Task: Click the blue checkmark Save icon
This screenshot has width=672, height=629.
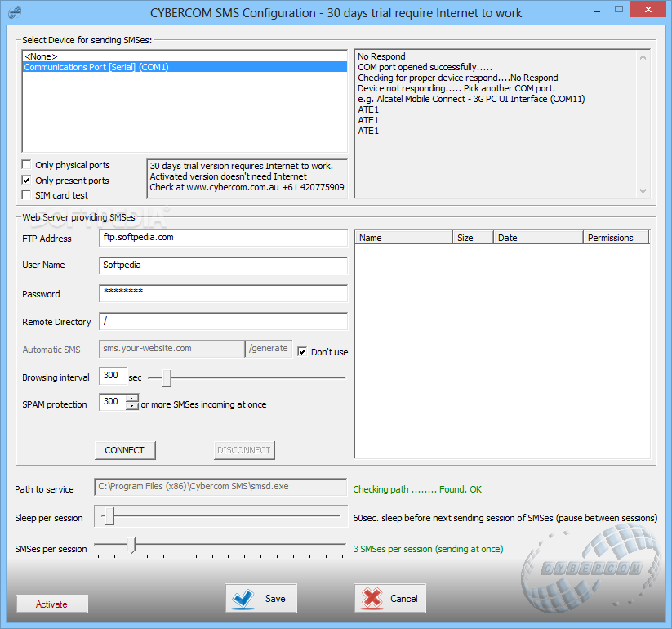Action: pos(243,599)
